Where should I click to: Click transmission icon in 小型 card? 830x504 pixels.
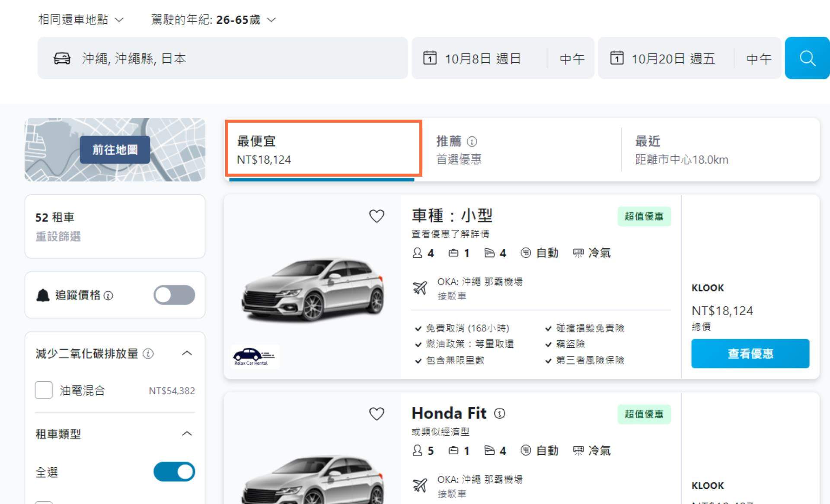526,253
